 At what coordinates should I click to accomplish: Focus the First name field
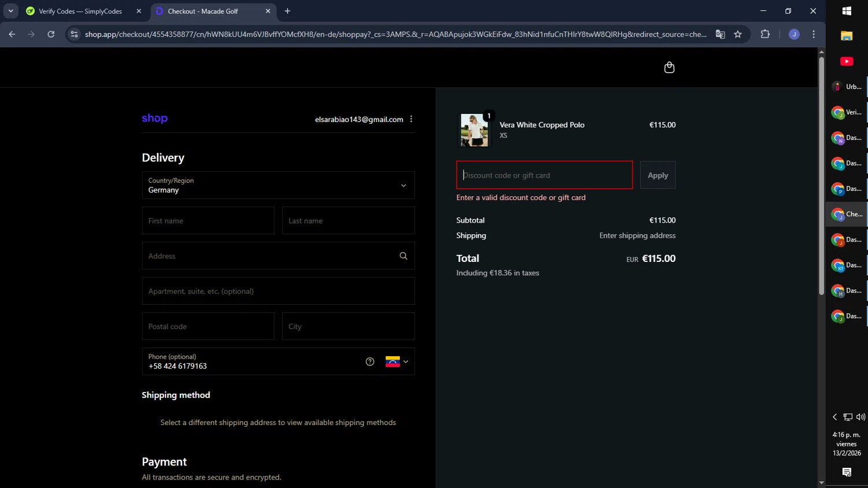[x=208, y=220]
